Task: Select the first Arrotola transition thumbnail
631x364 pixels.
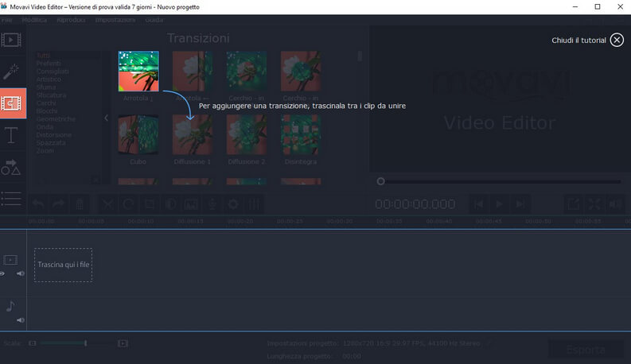Action: [138, 71]
